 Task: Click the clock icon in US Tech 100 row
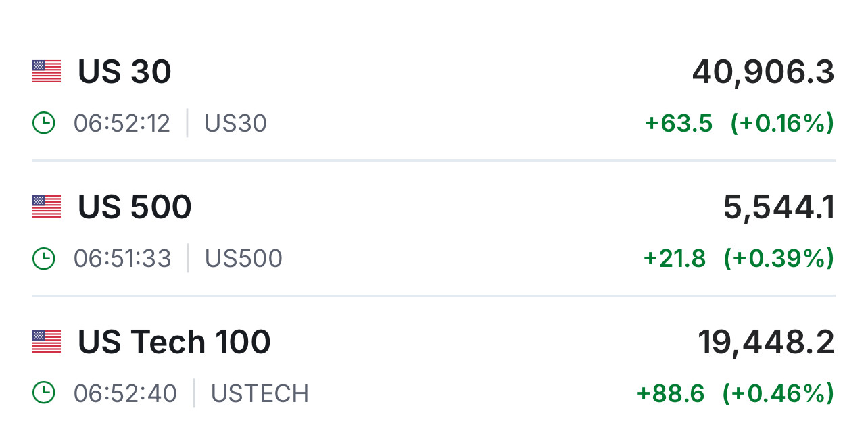click(44, 393)
